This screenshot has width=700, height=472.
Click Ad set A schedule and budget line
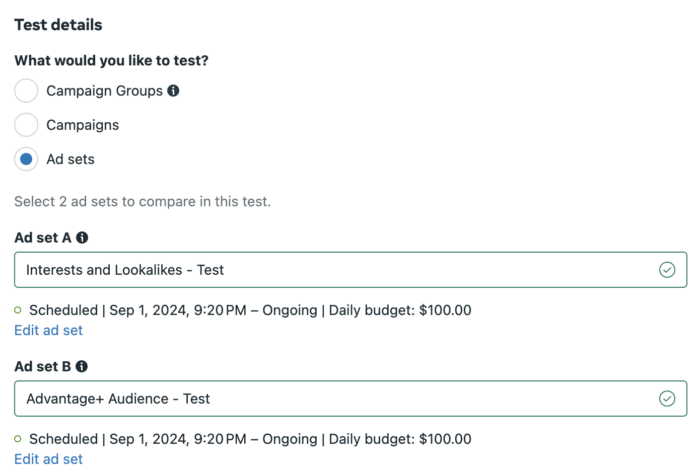coord(250,310)
